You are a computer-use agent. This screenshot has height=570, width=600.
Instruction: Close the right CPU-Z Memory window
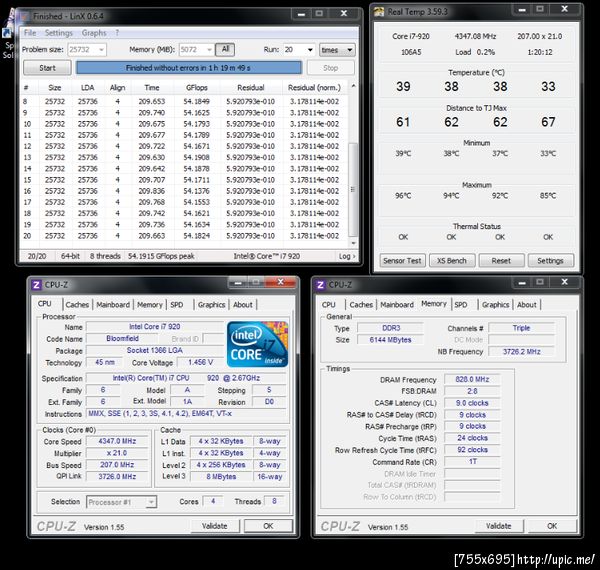564,282
